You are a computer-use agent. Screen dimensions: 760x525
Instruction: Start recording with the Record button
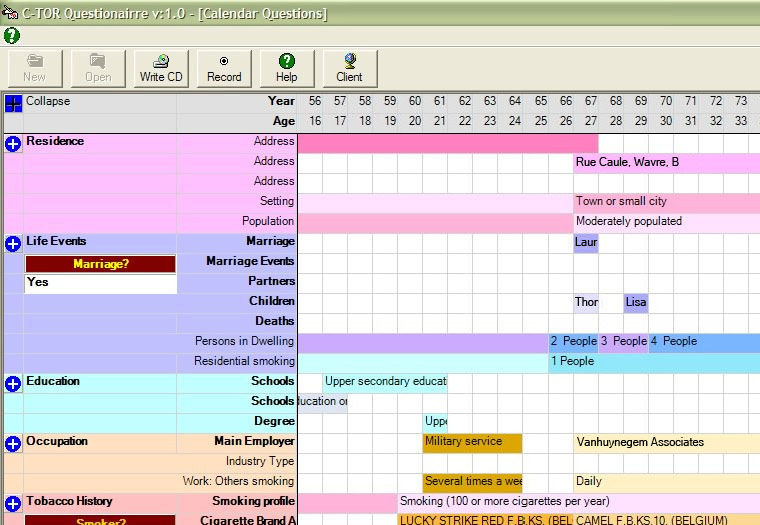pyautogui.click(x=224, y=68)
